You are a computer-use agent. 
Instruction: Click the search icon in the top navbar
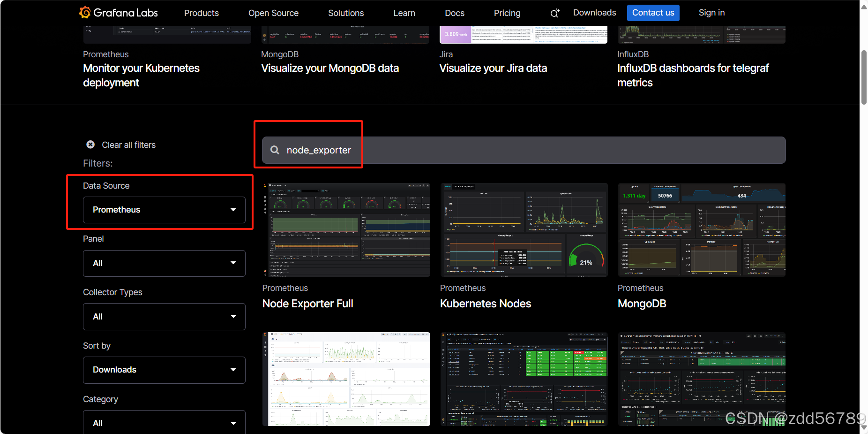(555, 13)
